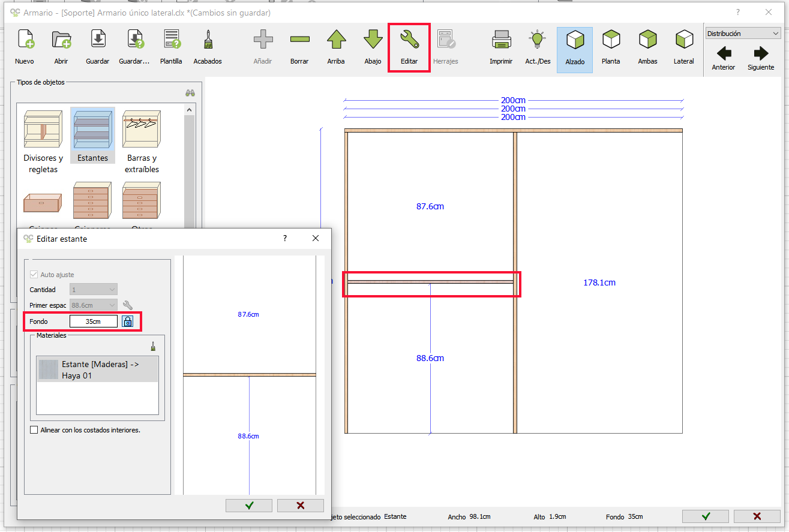This screenshot has height=532, width=789.
Task: Click the single drawer object thumbnail
Action: (43, 203)
